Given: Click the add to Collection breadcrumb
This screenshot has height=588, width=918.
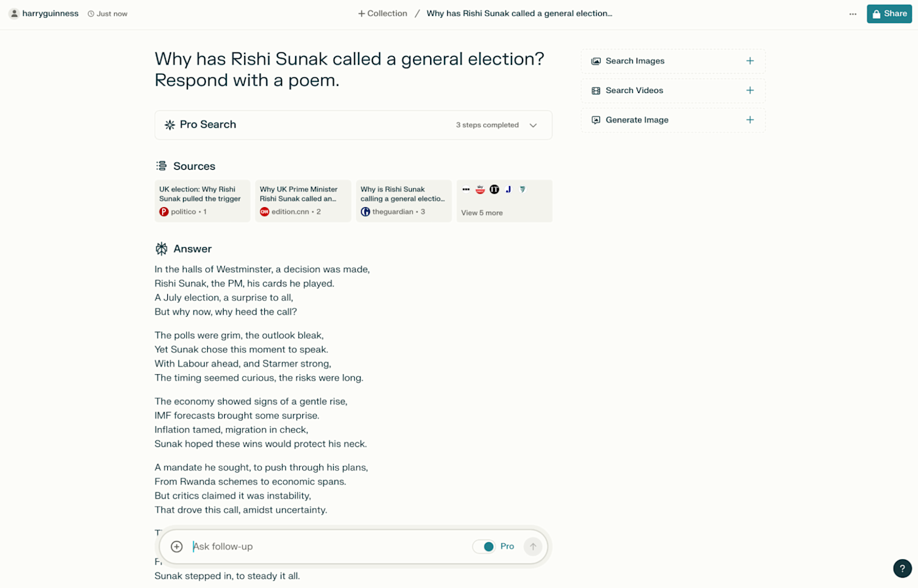Looking at the screenshot, I should (382, 14).
